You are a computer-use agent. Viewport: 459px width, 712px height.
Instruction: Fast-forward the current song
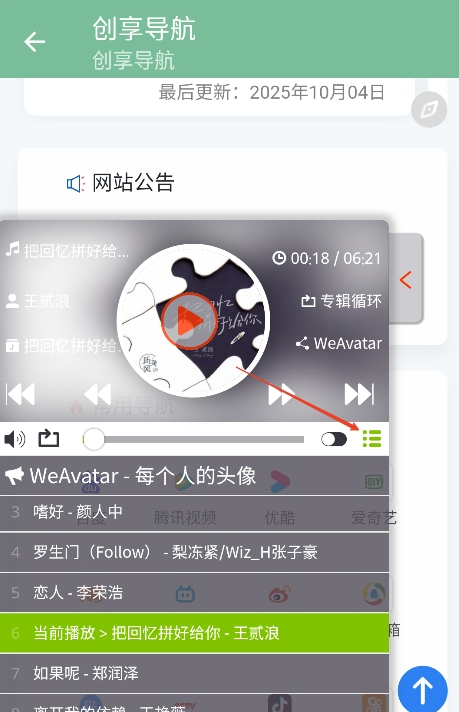pyautogui.click(x=281, y=394)
